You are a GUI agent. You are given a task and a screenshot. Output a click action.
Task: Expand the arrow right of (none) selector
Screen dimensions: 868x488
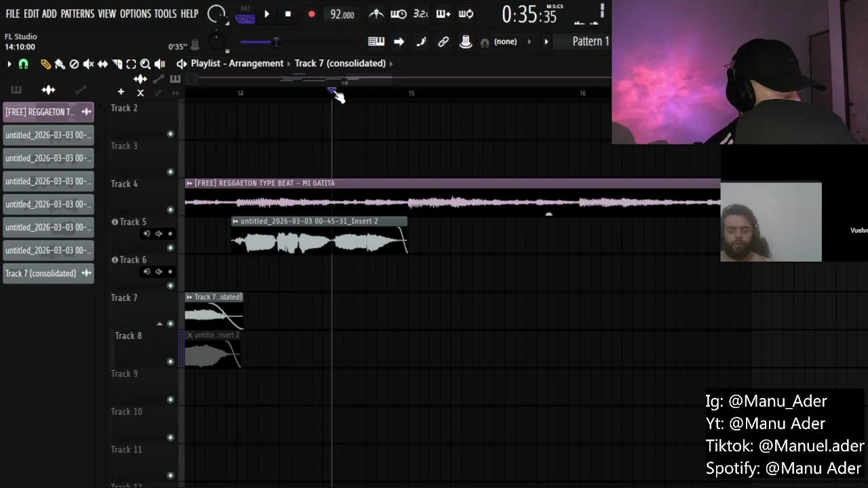[530, 42]
